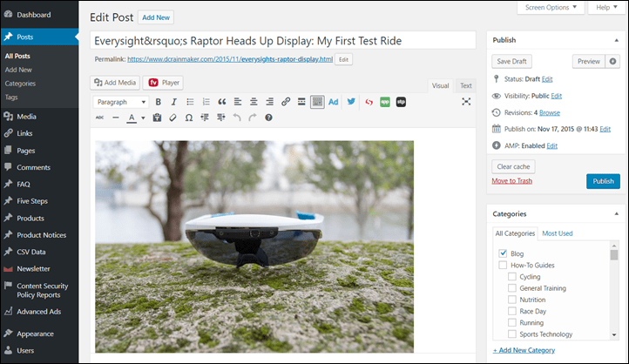This screenshot has width=629, height=364.
Task: Open Advanced Ads in sidebar
Action: pyautogui.click(x=39, y=312)
